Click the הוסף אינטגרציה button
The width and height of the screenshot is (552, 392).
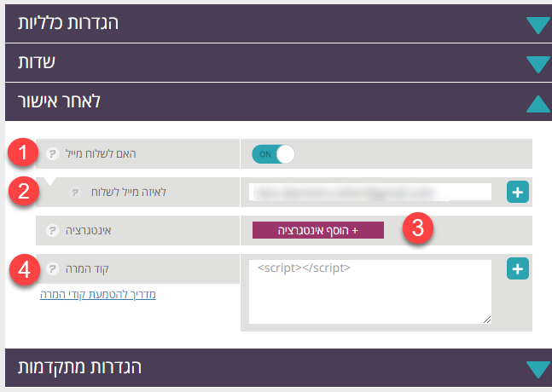pyautogui.click(x=318, y=230)
